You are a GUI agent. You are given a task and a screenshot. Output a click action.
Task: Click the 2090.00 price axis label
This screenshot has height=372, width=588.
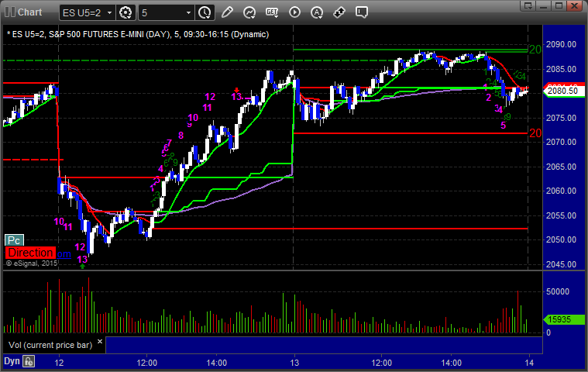point(561,44)
